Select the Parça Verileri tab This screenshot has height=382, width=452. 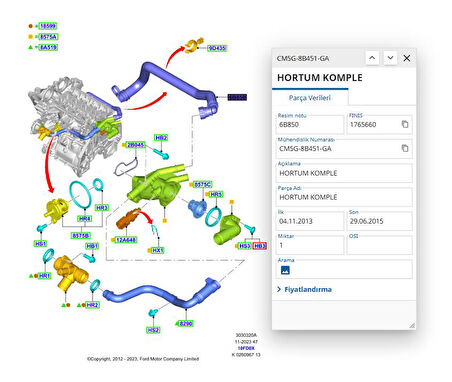[x=310, y=98]
